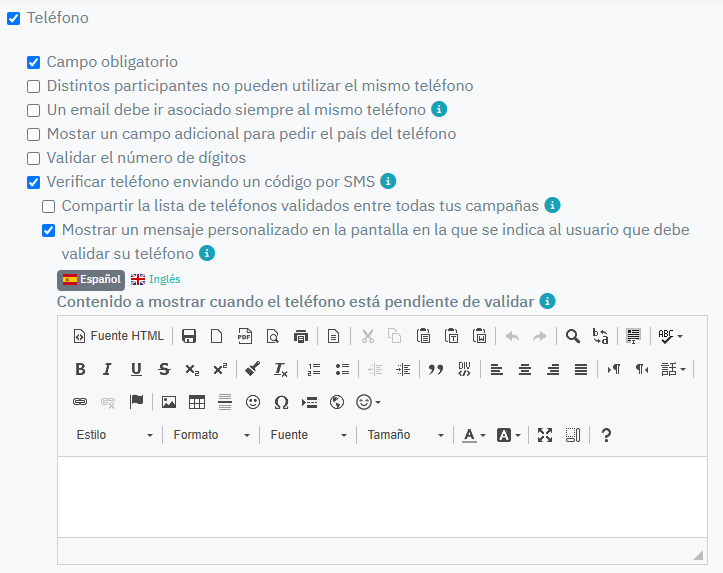Maximize the editor with the fullscreen icon

click(x=545, y=435)
